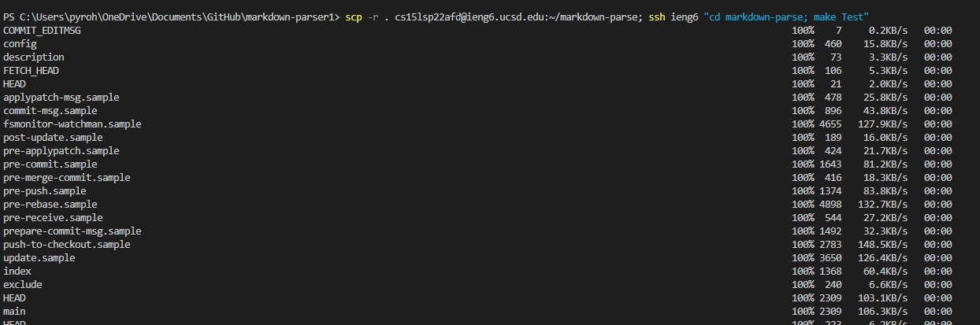Viewport: 980px width, 325px height.
Task: Click the config file name
Action: (20, 43)
